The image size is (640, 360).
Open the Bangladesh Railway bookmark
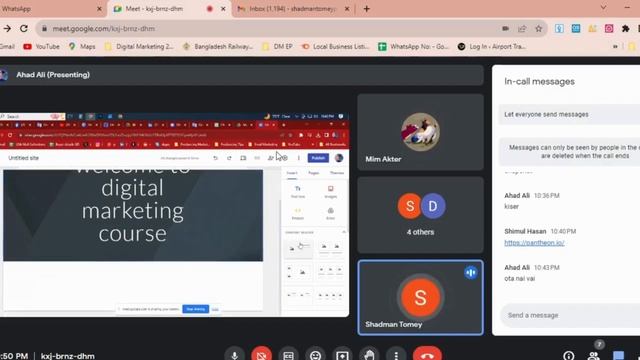(x=218, y=47)
